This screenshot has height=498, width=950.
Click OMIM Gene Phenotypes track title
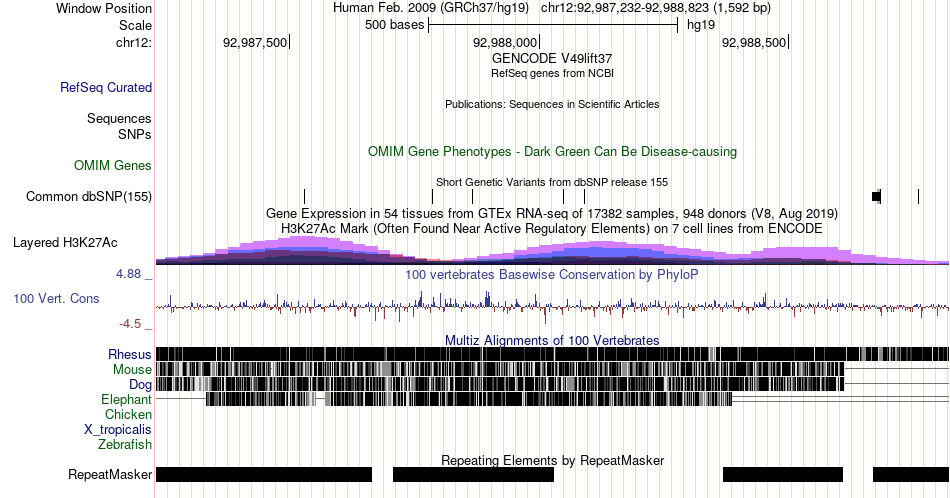(x=552, y=151)
